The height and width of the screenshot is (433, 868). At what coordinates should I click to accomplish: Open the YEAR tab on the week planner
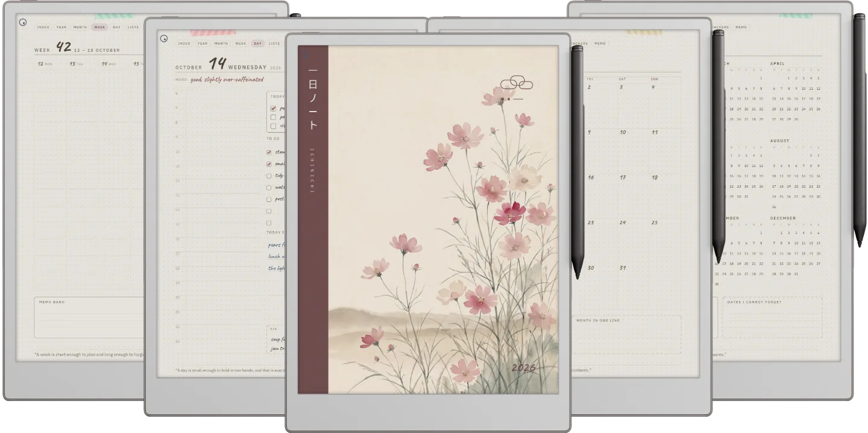pos(61,27)
